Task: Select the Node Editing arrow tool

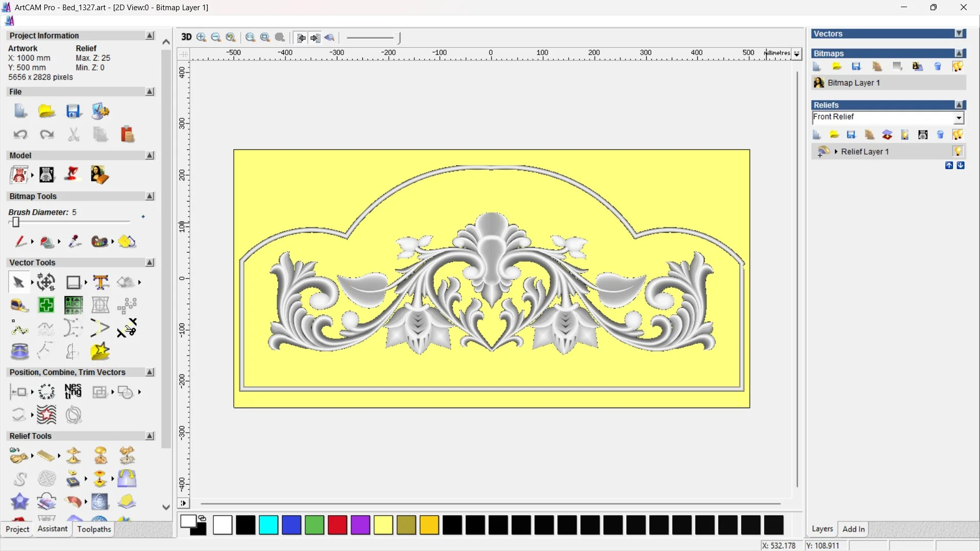Action: click(19, 282)
